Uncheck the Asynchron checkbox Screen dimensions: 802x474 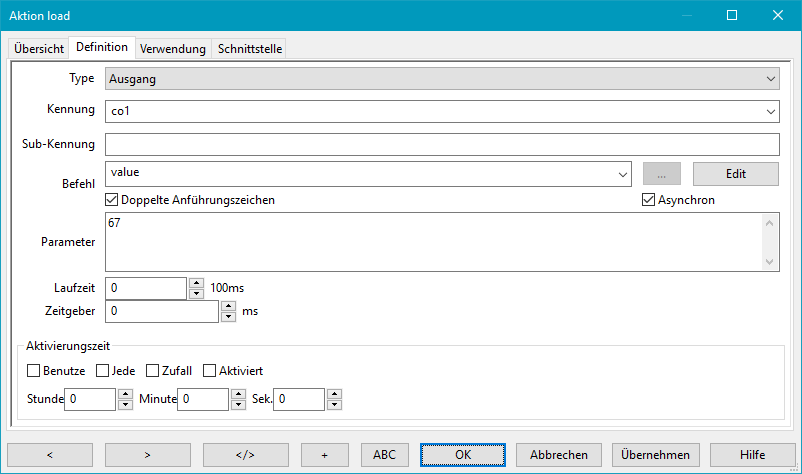pyautogui.click(x=648, y=200)
